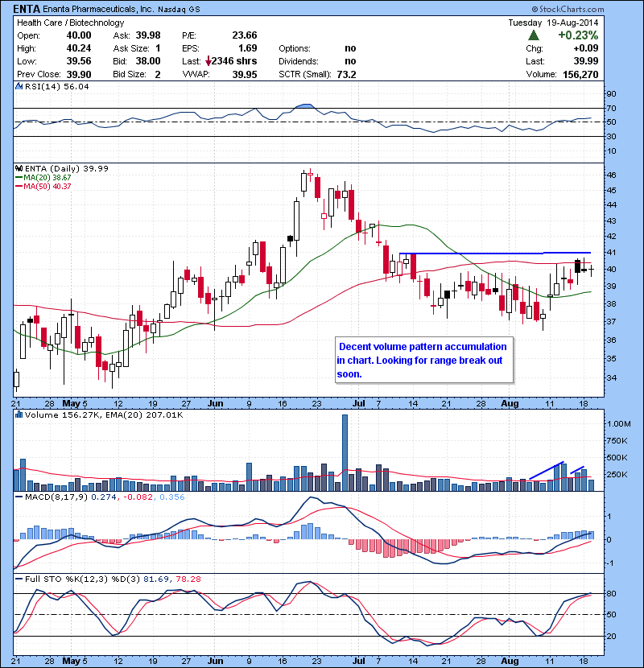Click the SCTR (Small) value 73.2
The width and height of the screenshot is (644, 668).
coord(346,74)
